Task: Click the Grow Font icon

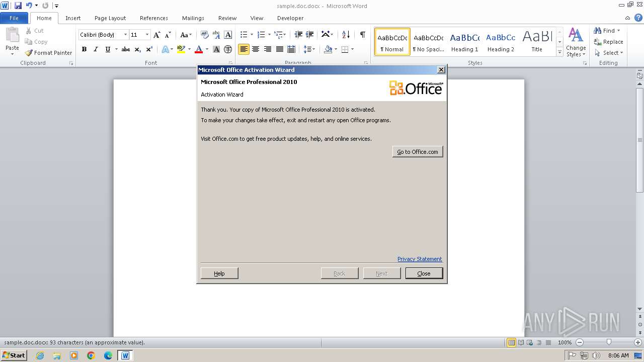Action: [157, 35]
